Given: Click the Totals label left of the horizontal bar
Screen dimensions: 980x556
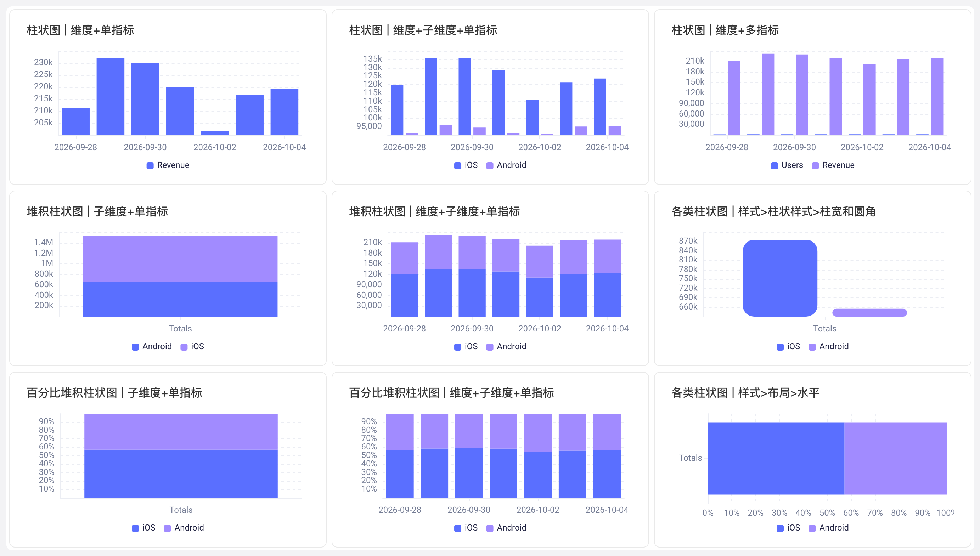Looking at the screenshot, I should click(x=690, y=458).
